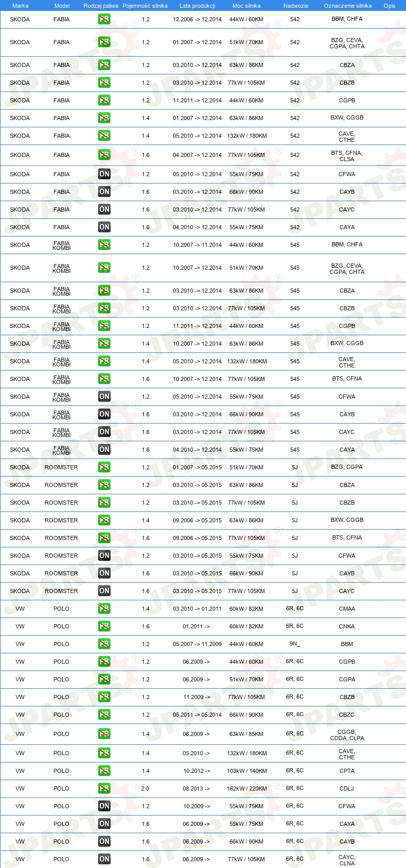Select the date range 12.2006 -> 12.2014
Image resolution: width=406 pixels, height=868 pixels.
click(x=197, y=19)
